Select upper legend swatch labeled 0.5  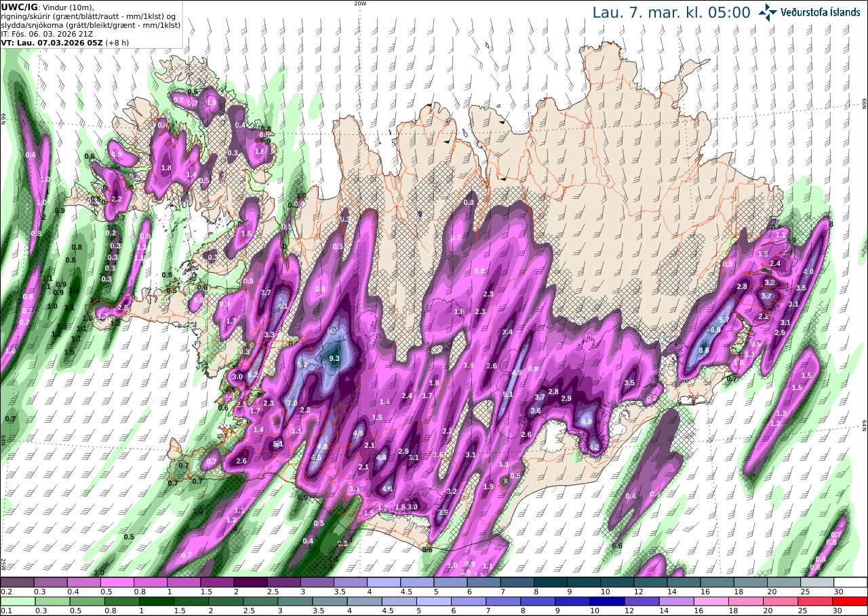[x=117, y=582]
